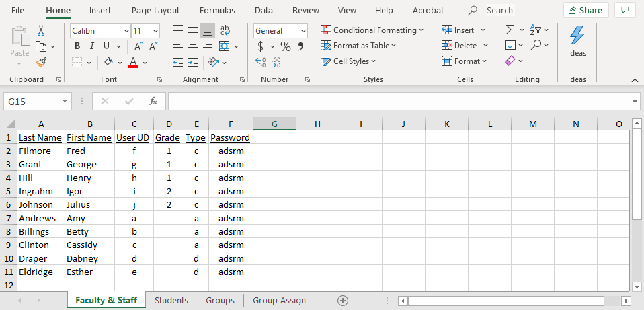The image size is (644, 310).
Task: Click the Format Painter brush icon
Action: point(41,62)
